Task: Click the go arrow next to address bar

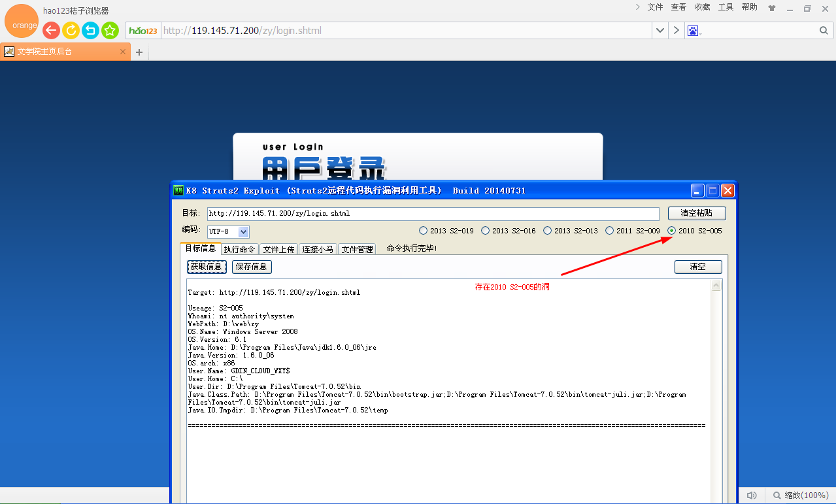Action: click(676, 31)
